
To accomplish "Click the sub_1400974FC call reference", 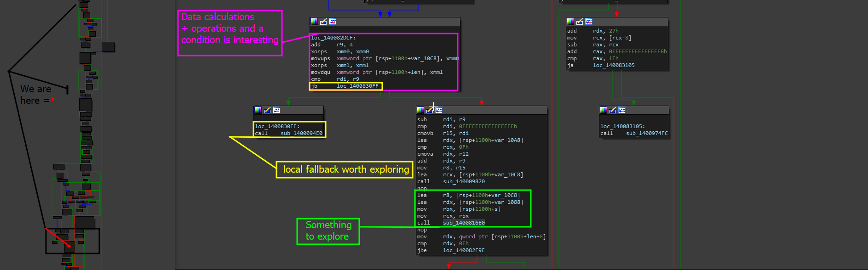I will 647,133.
